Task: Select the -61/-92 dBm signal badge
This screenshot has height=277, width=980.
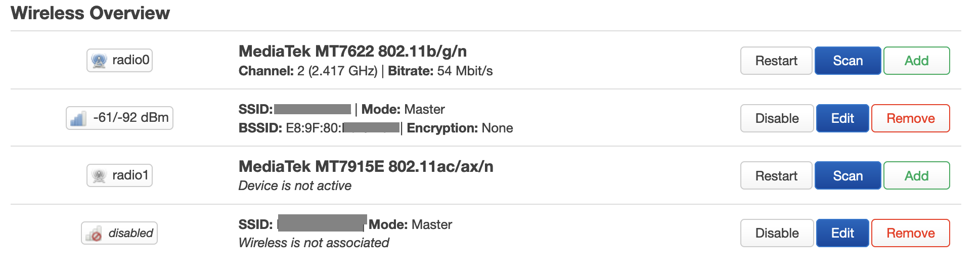Action: 119,118
